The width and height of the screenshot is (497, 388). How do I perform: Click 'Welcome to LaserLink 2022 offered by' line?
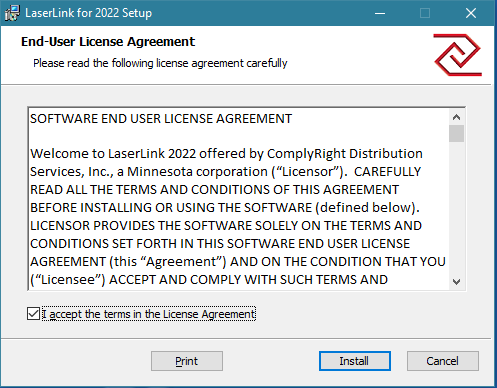[x=226, y=153]
